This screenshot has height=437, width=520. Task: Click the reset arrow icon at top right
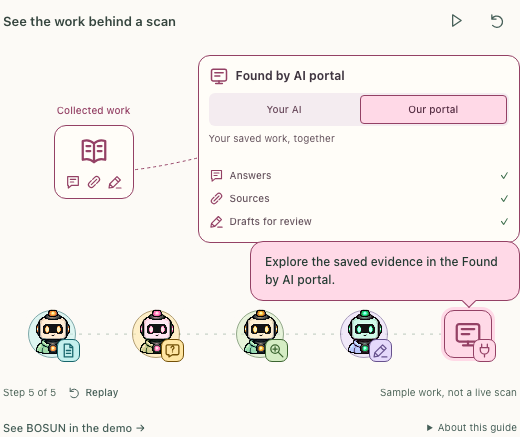[x=497, y=21]
